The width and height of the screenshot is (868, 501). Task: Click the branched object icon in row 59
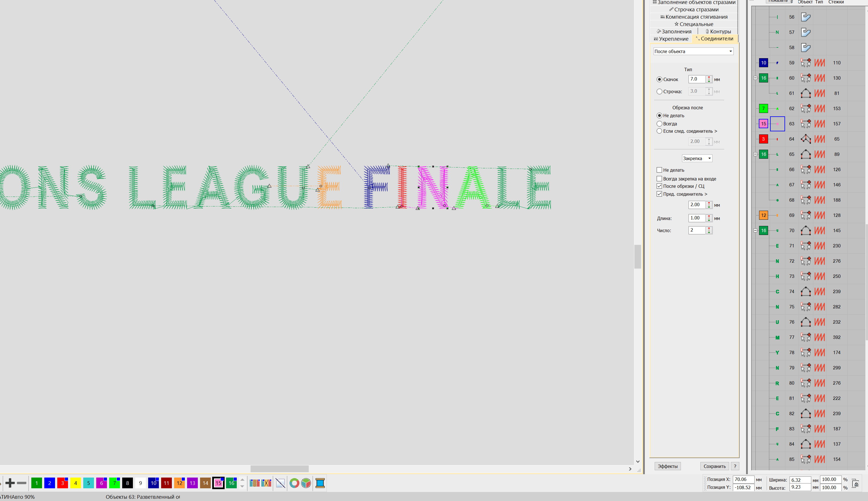tap(806, 63)
